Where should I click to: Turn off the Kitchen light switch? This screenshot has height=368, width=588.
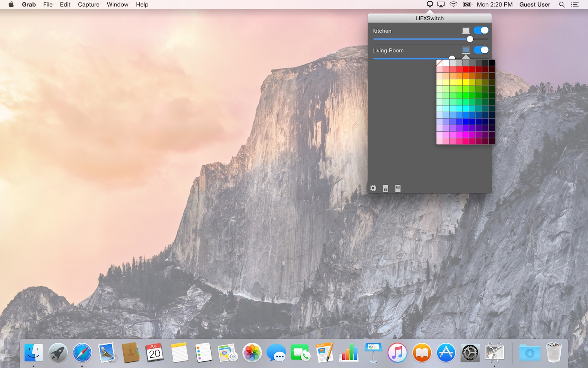pyautogui.click(x=481, y=30)
